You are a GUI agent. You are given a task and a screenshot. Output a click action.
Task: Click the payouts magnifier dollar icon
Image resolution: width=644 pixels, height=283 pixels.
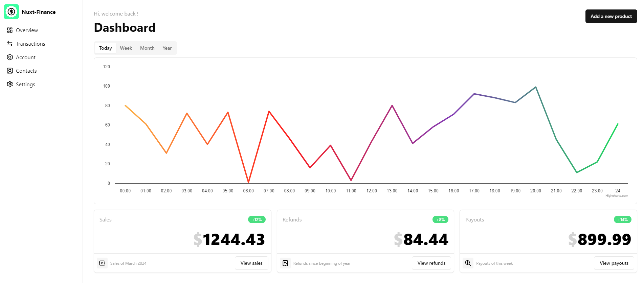[x=468, y=263]
